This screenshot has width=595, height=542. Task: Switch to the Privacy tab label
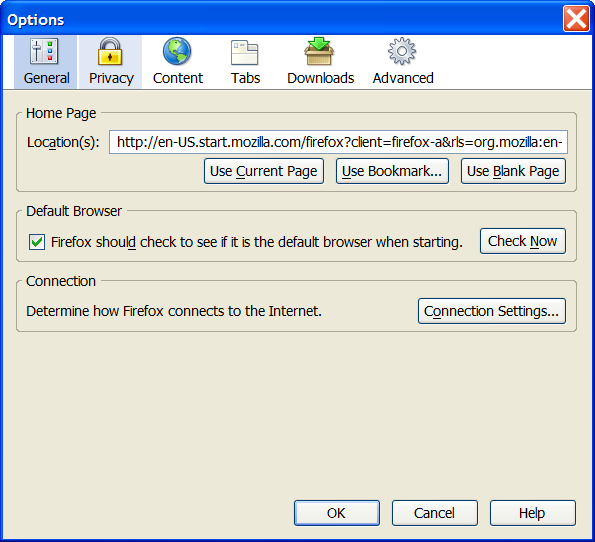(111, 78)
